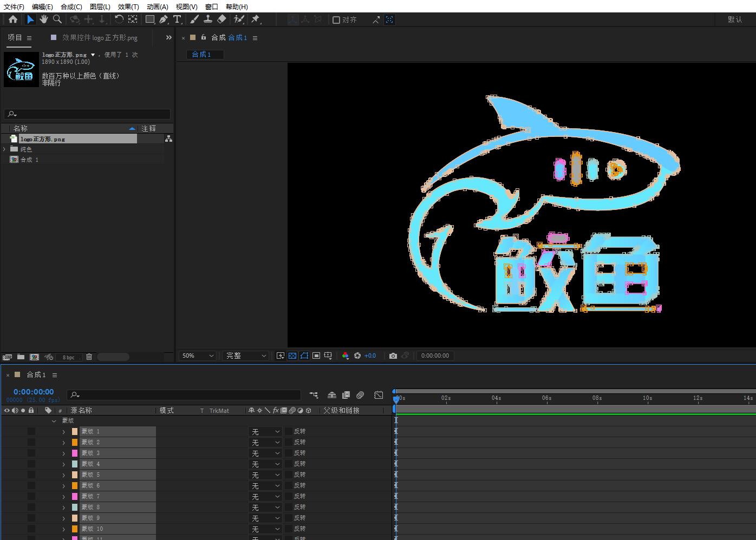Click the +0.0 exposure value
This screenshot has width=756, height=540.
370,355
